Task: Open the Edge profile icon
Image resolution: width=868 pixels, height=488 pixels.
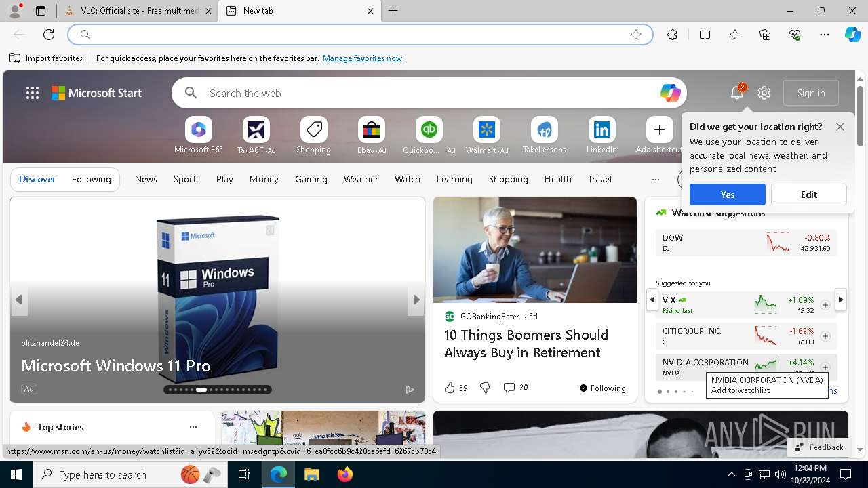Action: [14, 11]
